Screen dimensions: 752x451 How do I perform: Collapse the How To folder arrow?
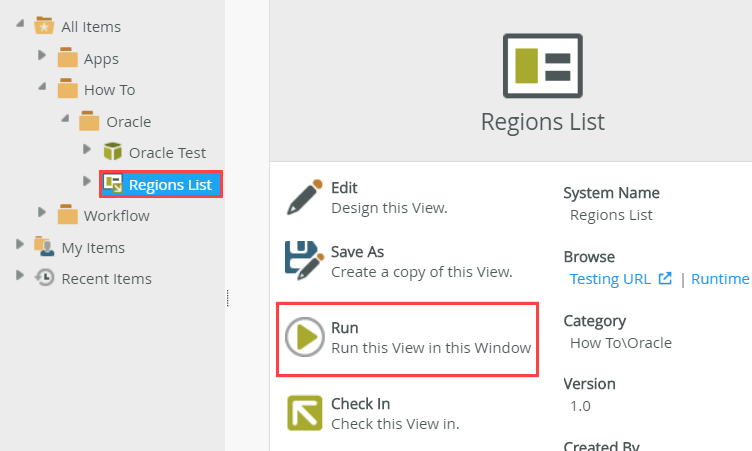pyautogui.click(x=42, y=88)
